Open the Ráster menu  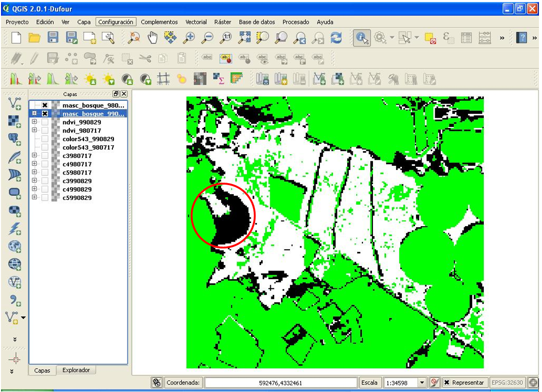pyautogui.click(x=223, y=22)
